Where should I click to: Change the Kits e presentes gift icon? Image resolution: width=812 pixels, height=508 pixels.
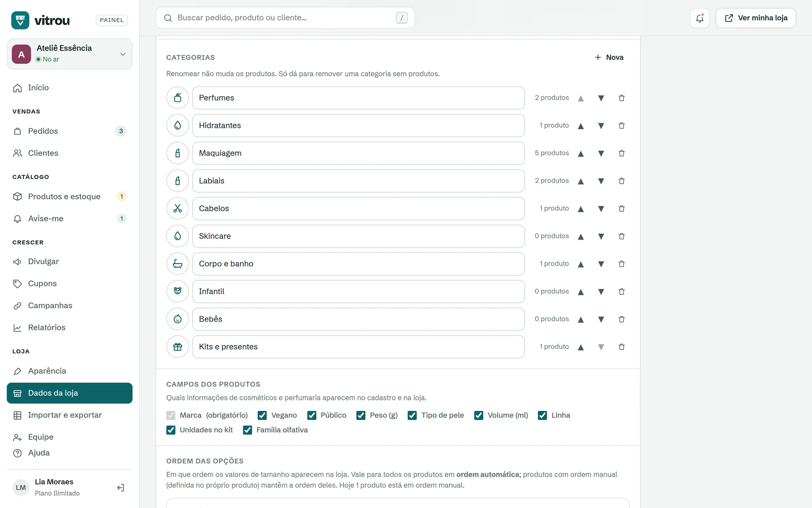178,347
